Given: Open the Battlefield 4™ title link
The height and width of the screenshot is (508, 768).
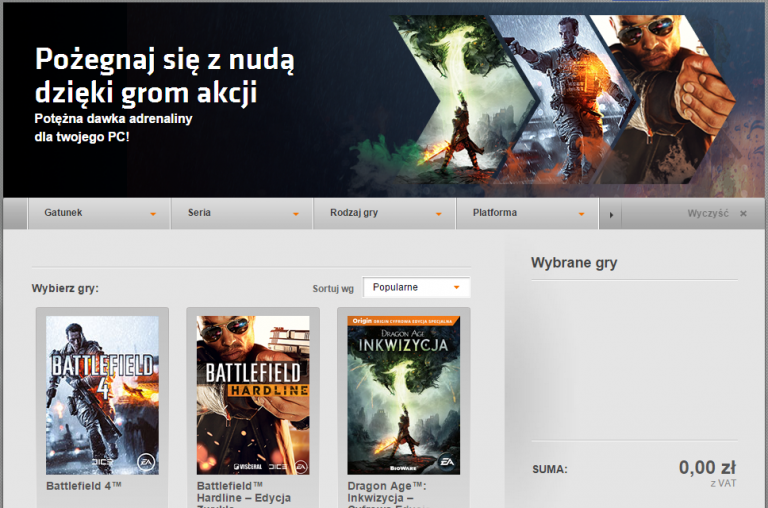Looking at the screenshot, I should pos(84,486).
